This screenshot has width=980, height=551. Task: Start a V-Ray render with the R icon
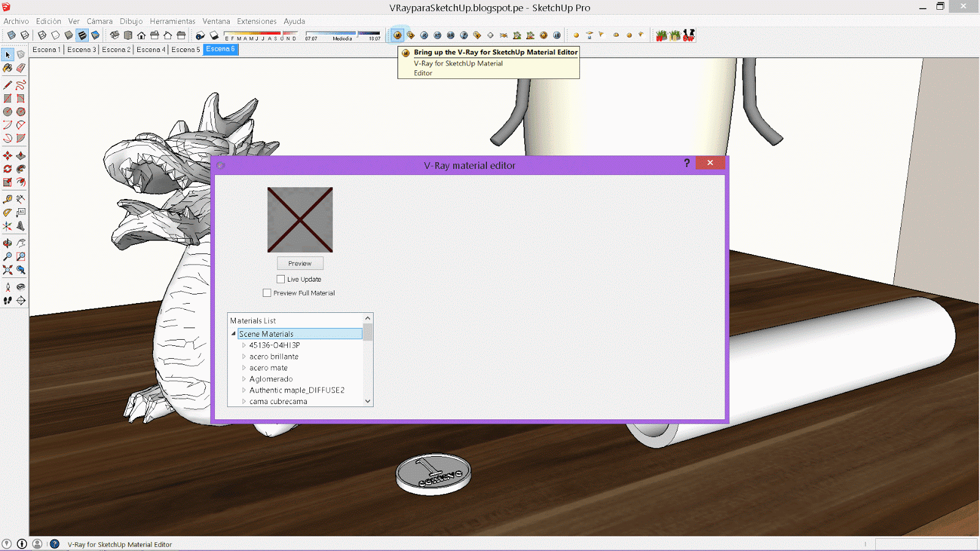[424, 35]
